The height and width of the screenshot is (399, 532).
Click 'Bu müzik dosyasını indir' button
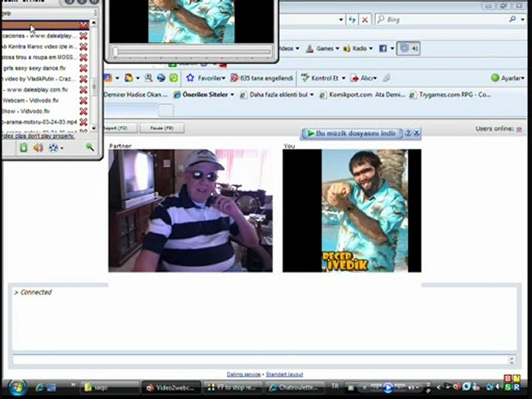pyautogui.click(x=351, y=134)
